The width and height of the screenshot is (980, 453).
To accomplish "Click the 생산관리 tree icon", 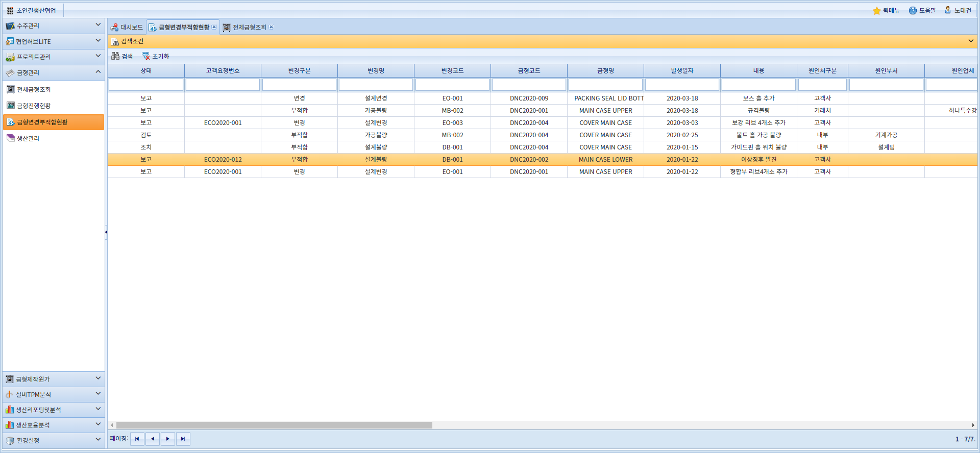I will point(11,138).
